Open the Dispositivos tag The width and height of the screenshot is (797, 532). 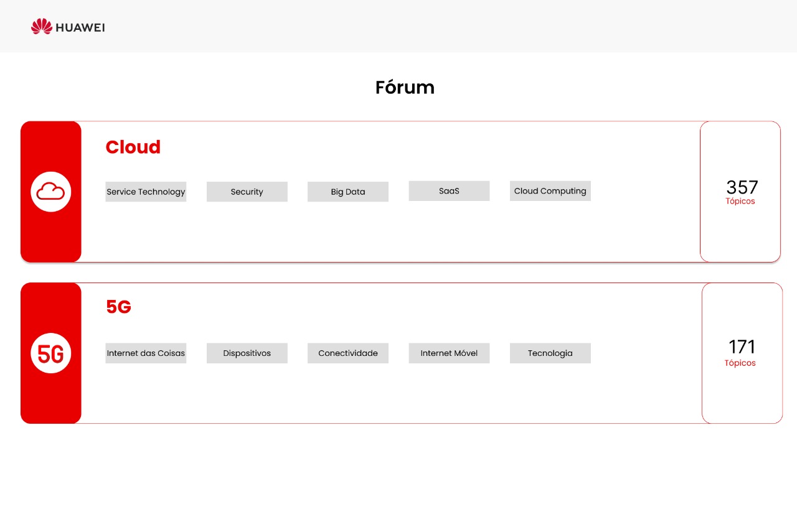[x=247, y=353]
